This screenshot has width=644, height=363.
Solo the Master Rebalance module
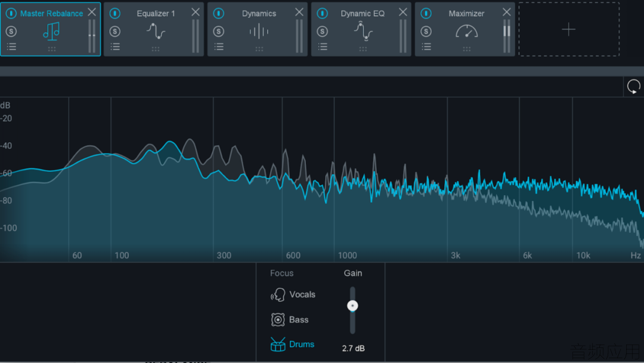click(x=11, y=31)
